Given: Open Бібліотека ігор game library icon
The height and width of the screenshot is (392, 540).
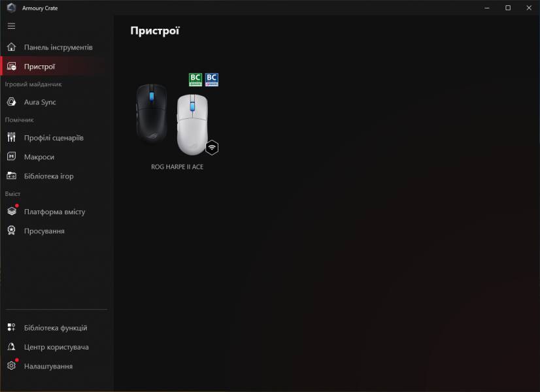Looking at the screenshot, I should 11,176.
